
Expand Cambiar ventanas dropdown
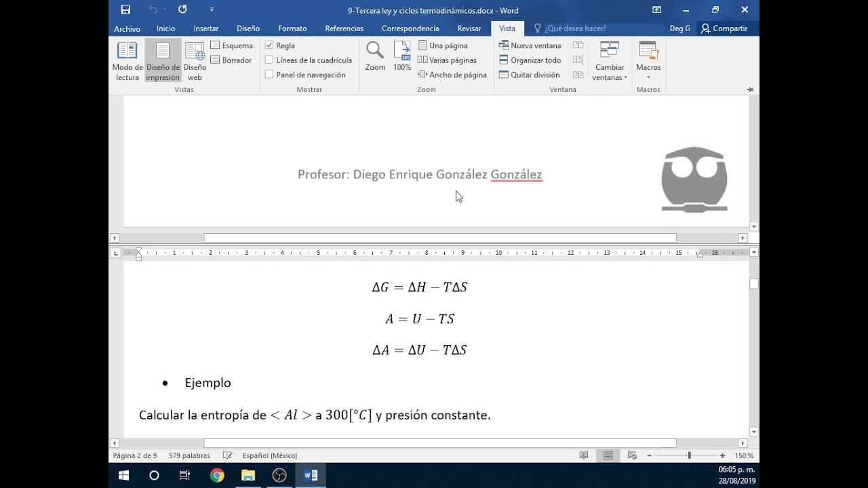[610, 62]
